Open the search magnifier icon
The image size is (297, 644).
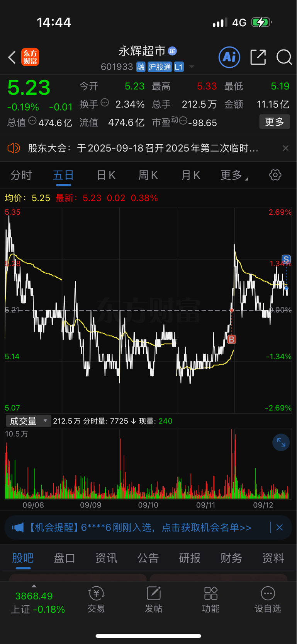[x=284, y=57]
